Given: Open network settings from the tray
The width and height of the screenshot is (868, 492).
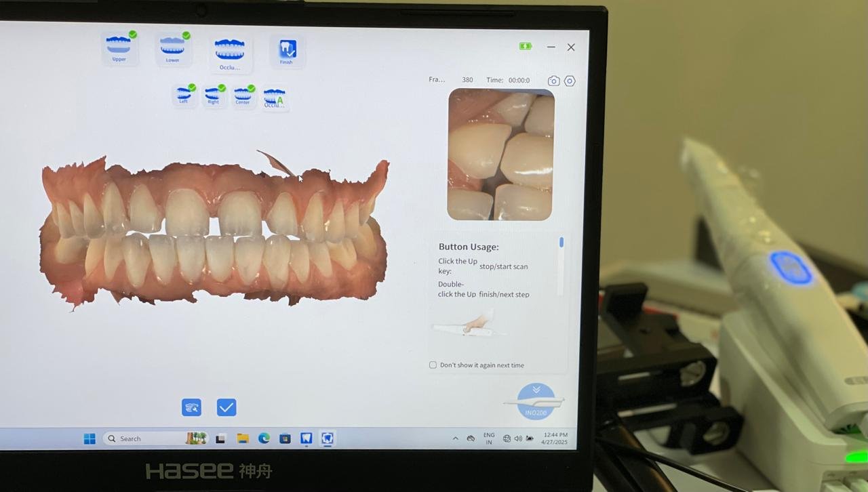Looking at the screenshot, I should click(x=507, y=438).
